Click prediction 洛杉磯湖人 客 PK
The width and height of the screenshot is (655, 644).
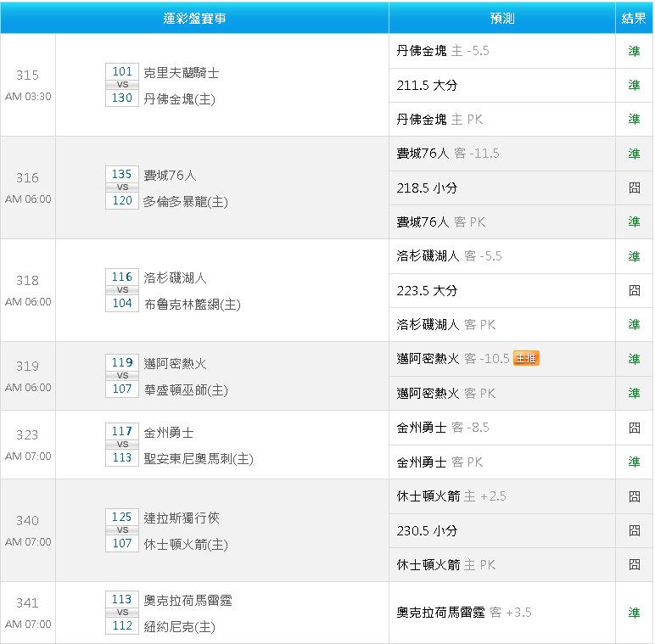pyautogui.click(x=445, y=325)
